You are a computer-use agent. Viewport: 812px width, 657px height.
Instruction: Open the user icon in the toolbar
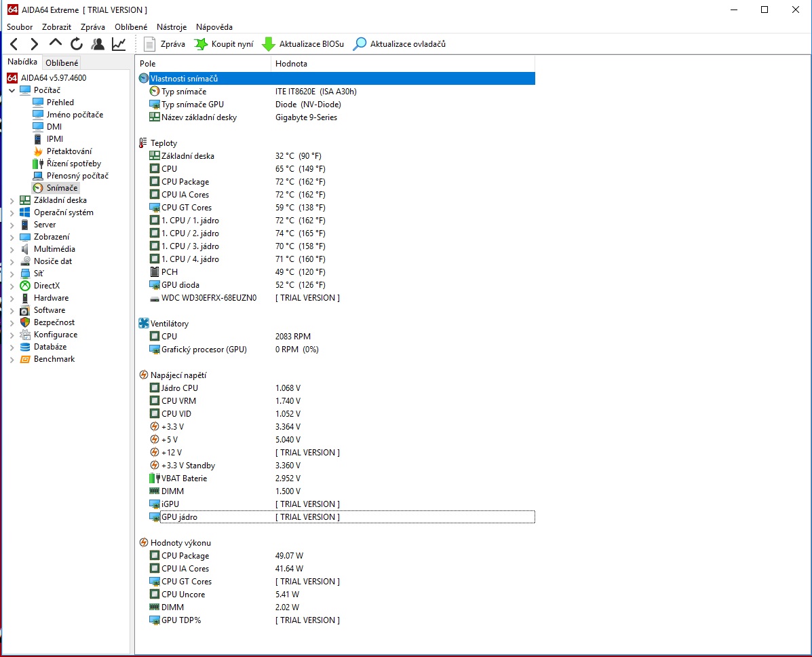[x=98, y=44]
